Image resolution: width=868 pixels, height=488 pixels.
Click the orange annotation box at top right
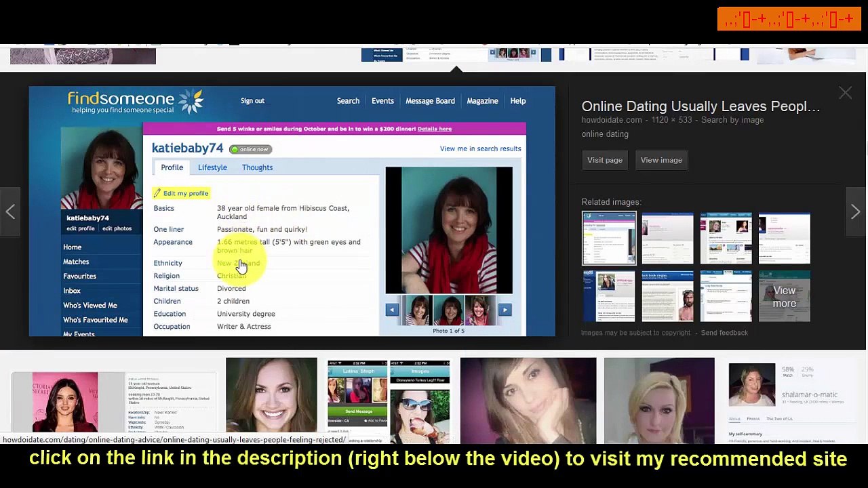(x=789, y=19)
